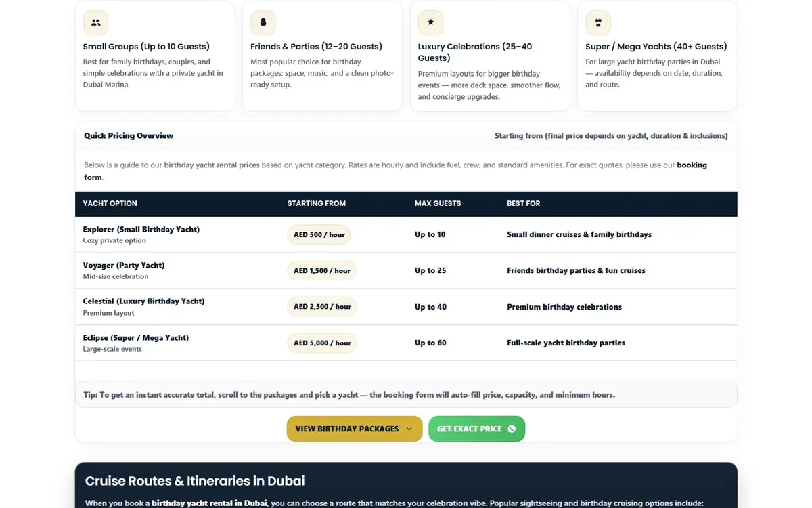Select the Voyager (Party Yacht) row title
Viewport: 812px width, 508px height.
click(124, 265)
